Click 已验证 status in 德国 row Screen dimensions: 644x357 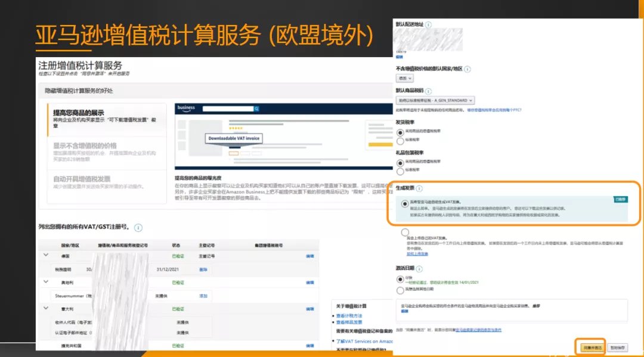click(178, 256)
